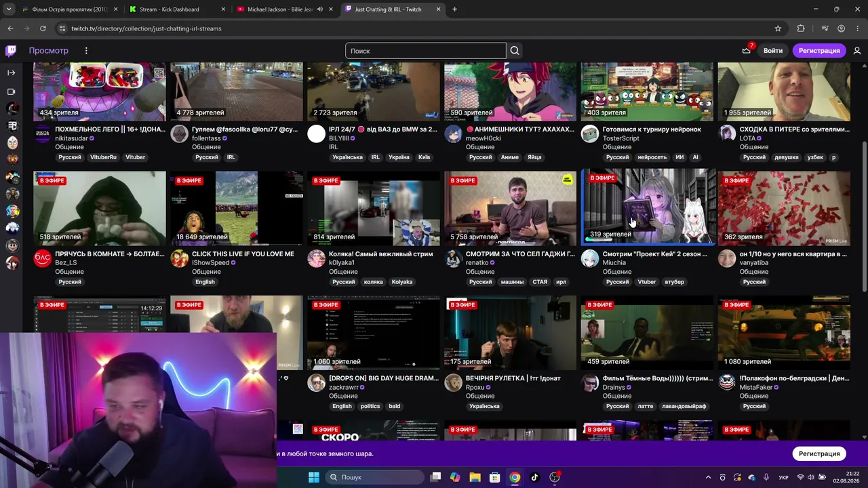The height and width of the screenshot is (488, 868).
Task: Select the politics tag under zackrawrr
Action: [x=370, y=407]
